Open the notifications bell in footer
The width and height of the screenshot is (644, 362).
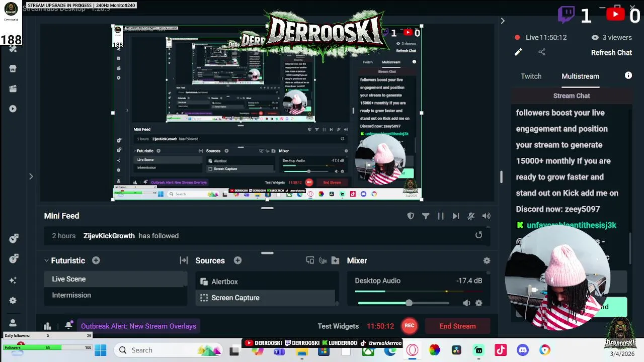click(x=69, y=326)
